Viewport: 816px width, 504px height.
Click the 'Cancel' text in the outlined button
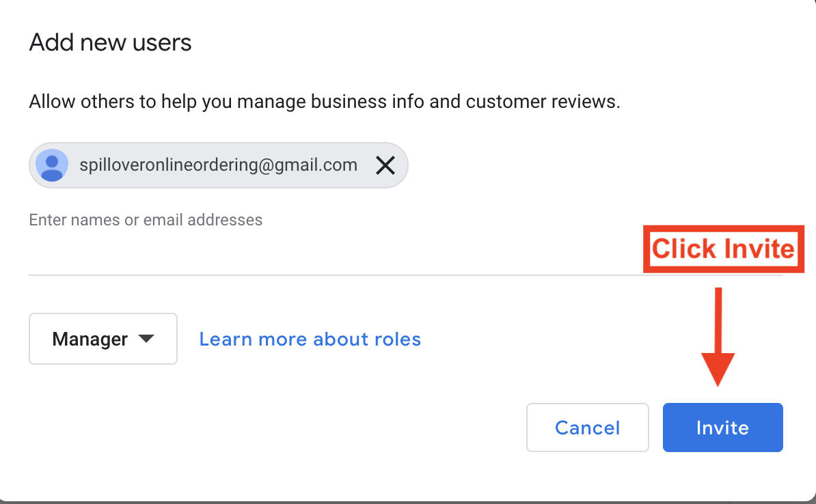coord(588,428)
